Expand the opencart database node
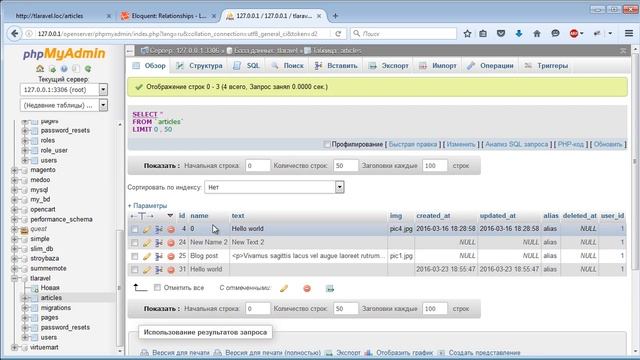The image size is (640, 360). coord(15,209)
